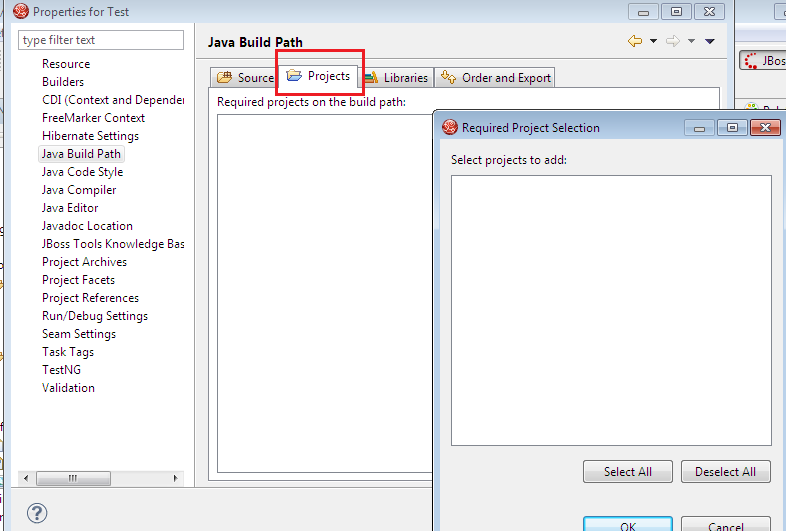Select Java Compiler entry
Screen dimensions: 786x531
[79, 190]
